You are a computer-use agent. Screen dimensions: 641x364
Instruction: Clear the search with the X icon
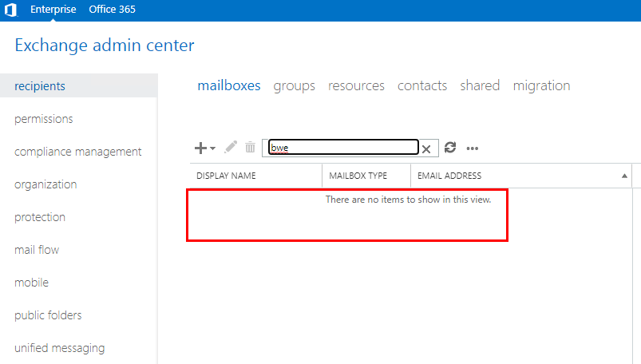click(x=426, y=148)
